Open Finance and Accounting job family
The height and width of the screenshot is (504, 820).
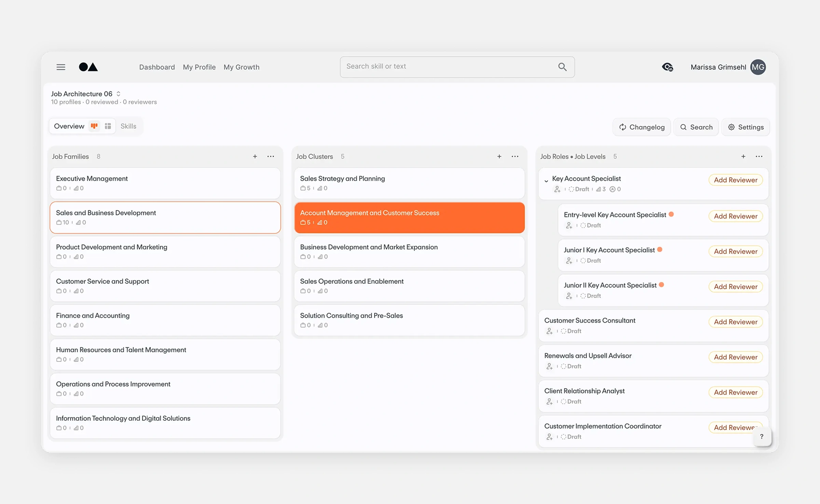pyautogui.click(x=165, y=320)
